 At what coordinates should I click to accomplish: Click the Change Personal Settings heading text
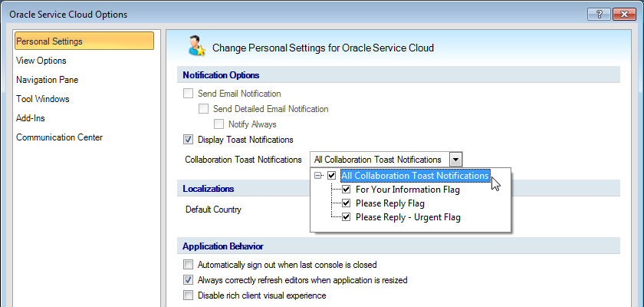(x=323, y=48)
